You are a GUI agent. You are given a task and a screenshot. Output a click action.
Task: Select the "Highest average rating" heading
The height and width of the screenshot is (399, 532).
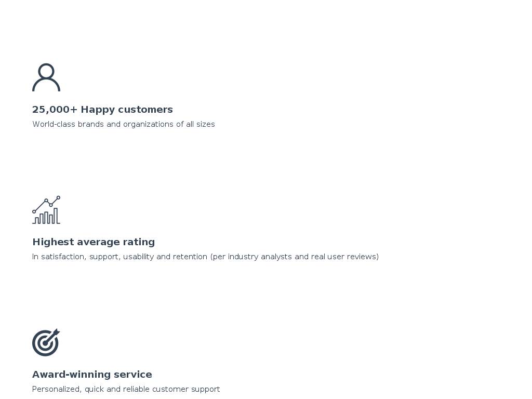[x=94, y=242]
